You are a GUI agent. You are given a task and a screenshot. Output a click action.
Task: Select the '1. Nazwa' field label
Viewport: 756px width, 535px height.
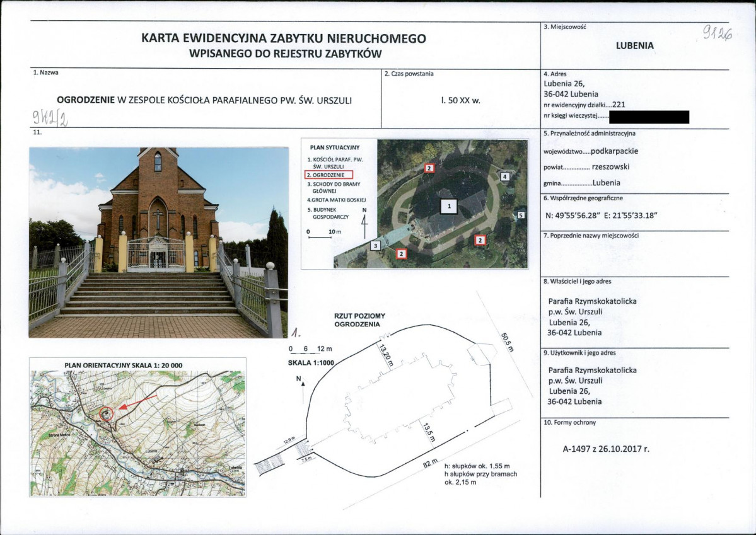click(46, 72)
